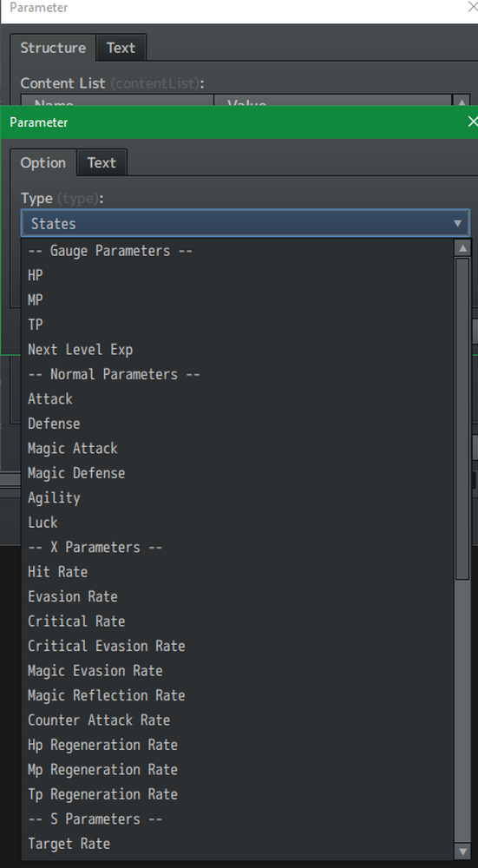The width and height of the screenshot is (478, 868).
Task: Pick Critical Rate option
Action: pyautogui.click(x=238, y=621)
